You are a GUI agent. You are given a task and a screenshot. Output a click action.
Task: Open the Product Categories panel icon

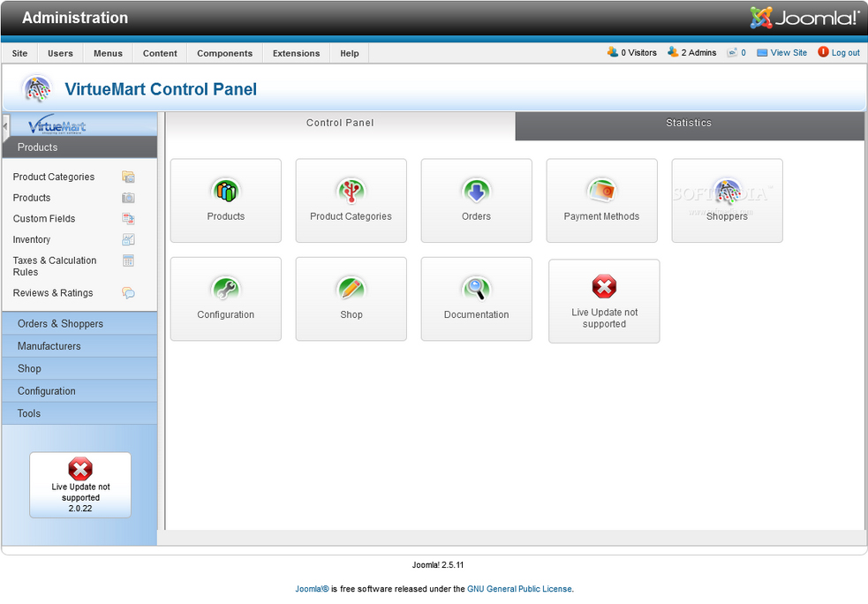(351, 191)
